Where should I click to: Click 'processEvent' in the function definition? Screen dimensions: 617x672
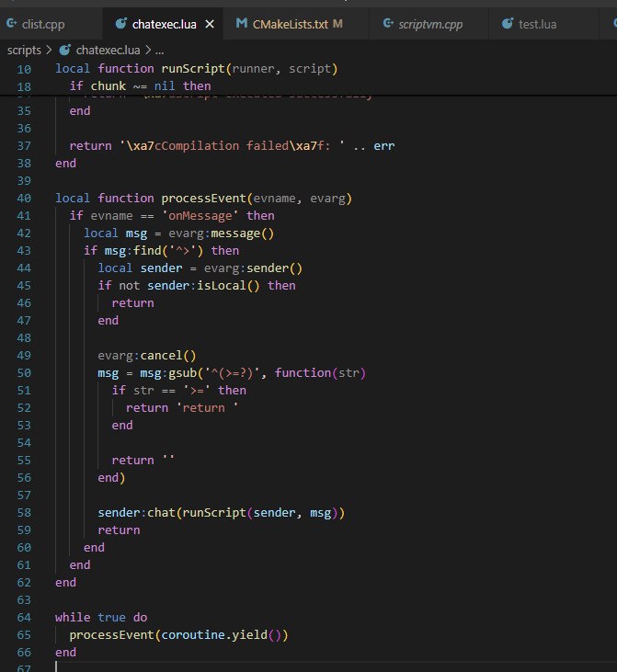tap(203, 199)
